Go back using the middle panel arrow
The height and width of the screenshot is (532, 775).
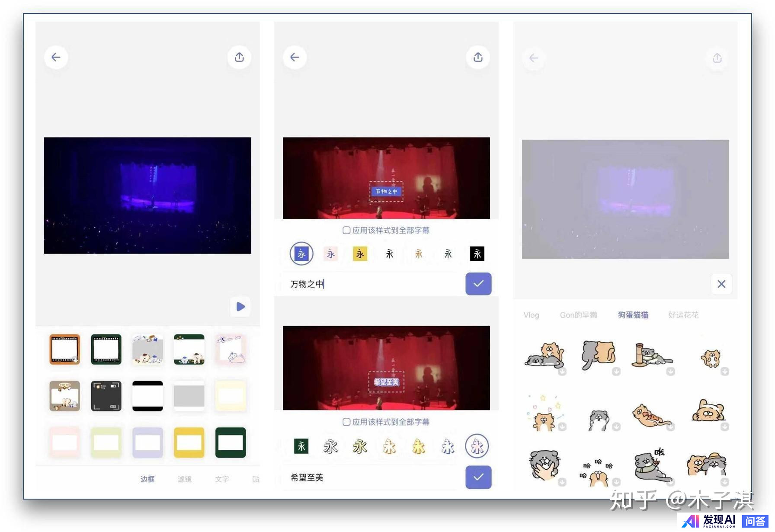(x=295, y=57)
